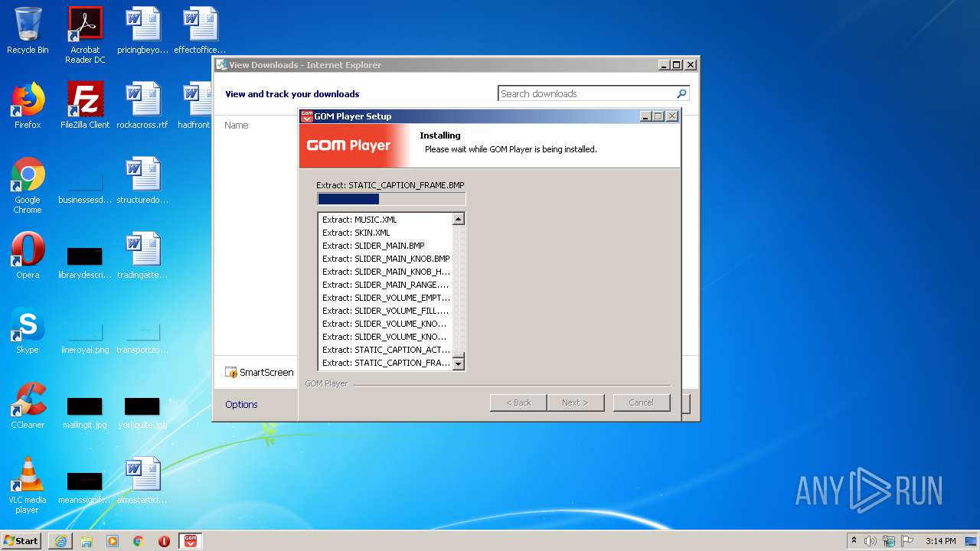Screen dimensions: 980x551
Task: Click SmartScreen in the View Downloads window
Action: (260, 372)
